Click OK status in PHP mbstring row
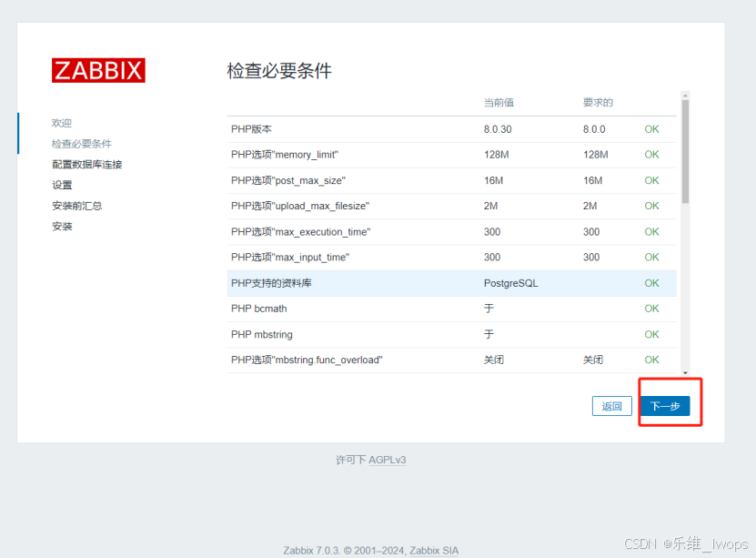This screenshot has width=756, height=558. 651,335
